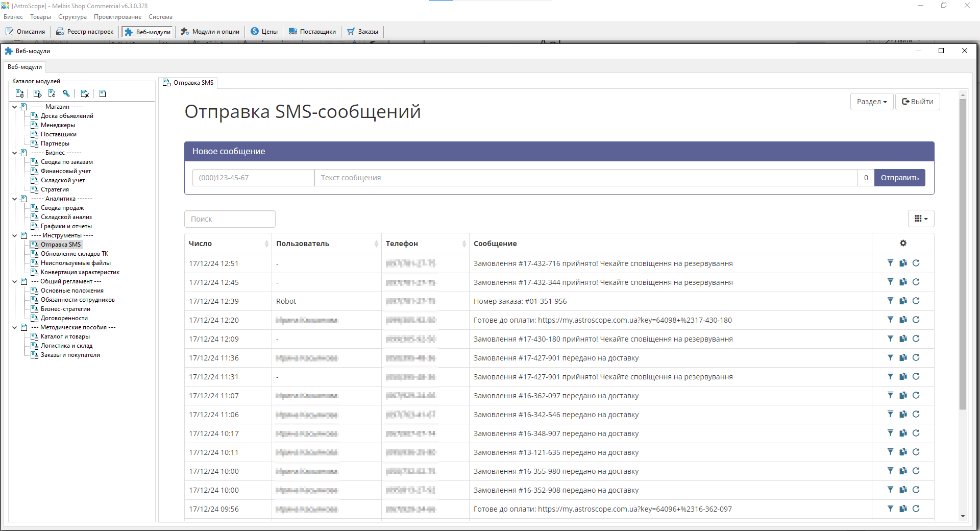Click the import-to-database module icon in catalog toolbar
The width and height of the screenshot is (980, 531).
[19, 93]
